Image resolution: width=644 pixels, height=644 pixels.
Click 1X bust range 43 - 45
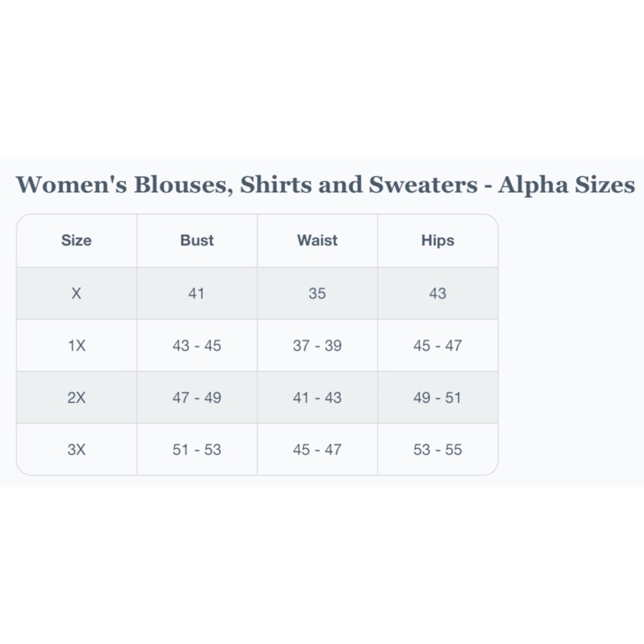click(196, 345)
